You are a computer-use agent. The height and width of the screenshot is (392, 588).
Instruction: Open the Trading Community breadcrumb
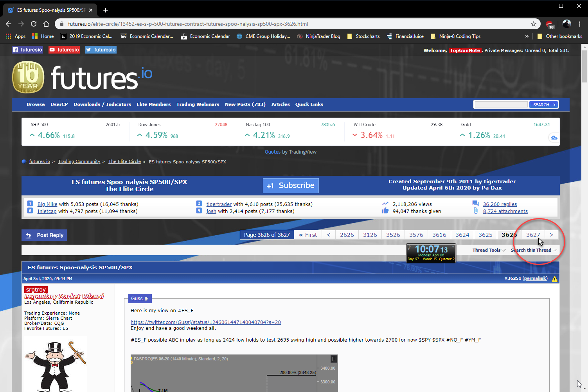(79, 162)
